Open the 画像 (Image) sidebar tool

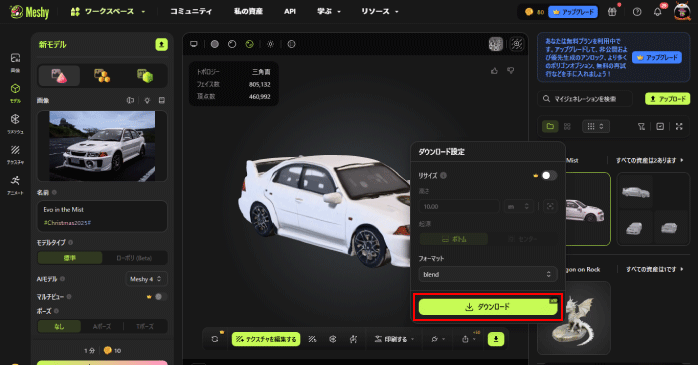coord(15,62)
